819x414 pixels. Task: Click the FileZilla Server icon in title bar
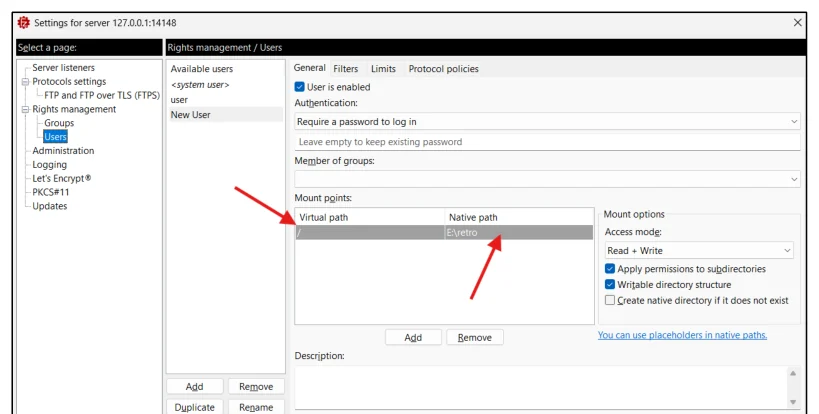(x=24, y=22)
